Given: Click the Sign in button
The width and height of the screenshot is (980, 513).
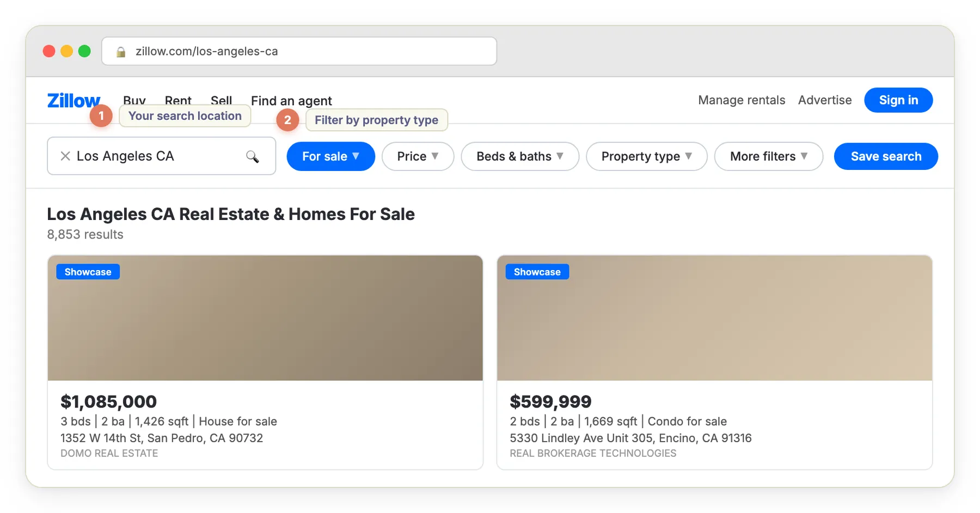Looking at the screenshot, I should pos(898,100).
